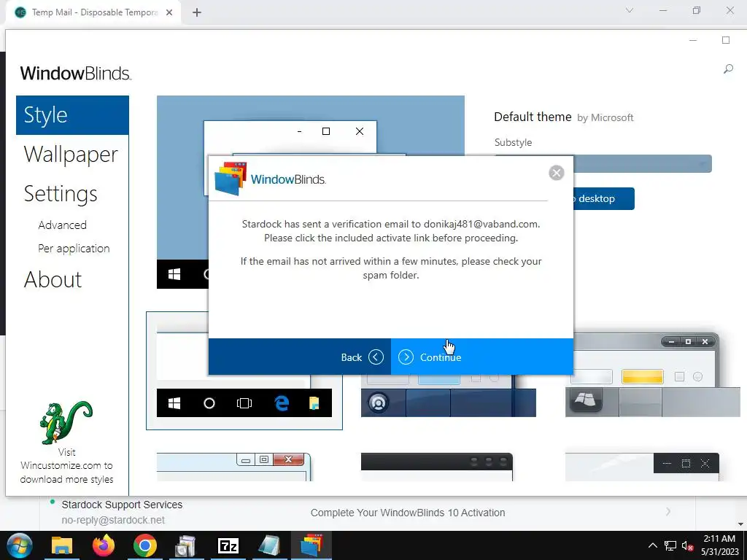Open the Style section in WindowBlinds
The image size is (747, 560).
point(72,115)
